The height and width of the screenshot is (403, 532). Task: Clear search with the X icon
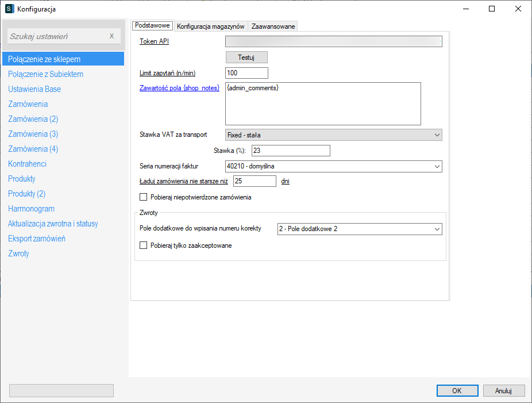click(111, 36)
